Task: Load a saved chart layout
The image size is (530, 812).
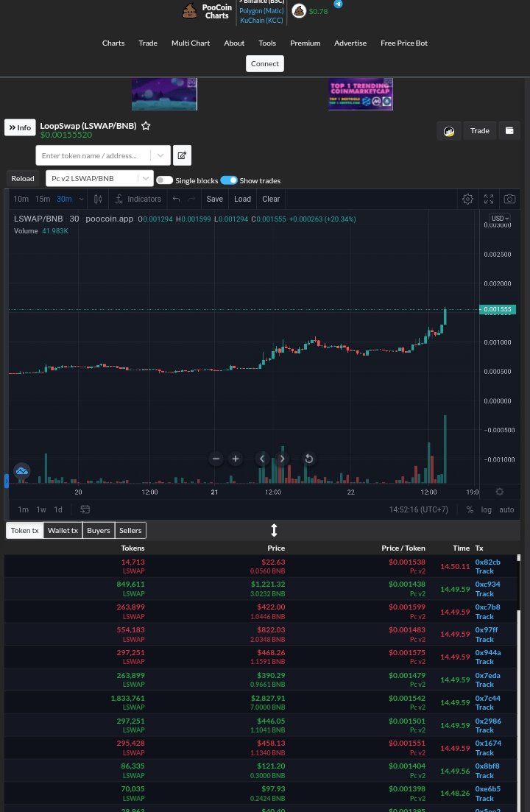Action: click(242, 199)
